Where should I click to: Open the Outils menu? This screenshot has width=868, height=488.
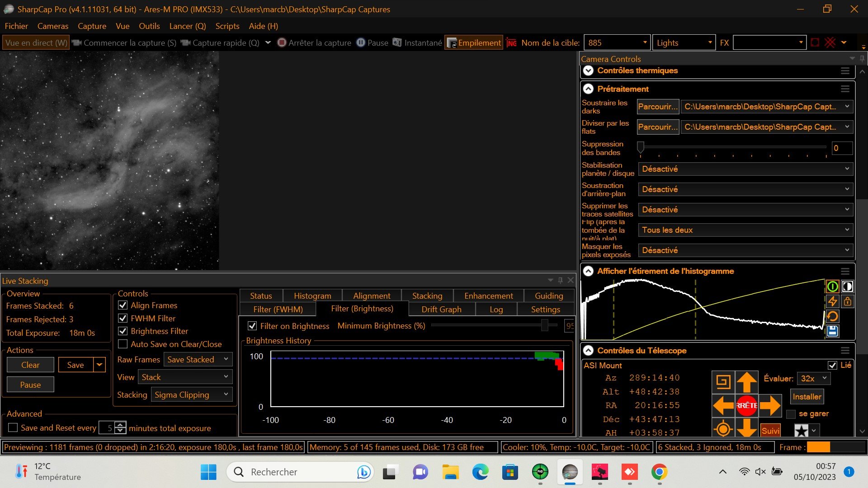(x=149, y=26)
